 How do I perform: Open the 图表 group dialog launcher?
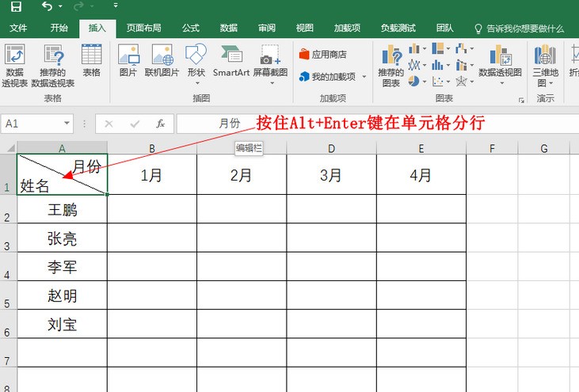[x=521, y=100]
